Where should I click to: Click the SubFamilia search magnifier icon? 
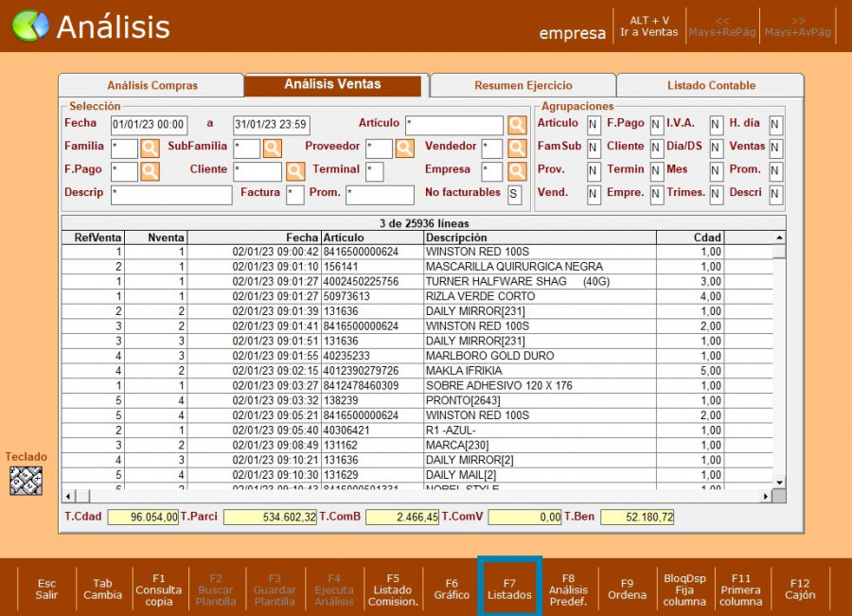[273, 148]
